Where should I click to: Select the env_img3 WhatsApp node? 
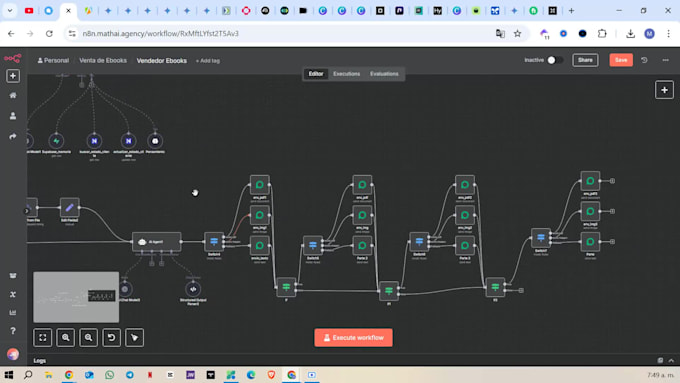click(x=590, y=211)
